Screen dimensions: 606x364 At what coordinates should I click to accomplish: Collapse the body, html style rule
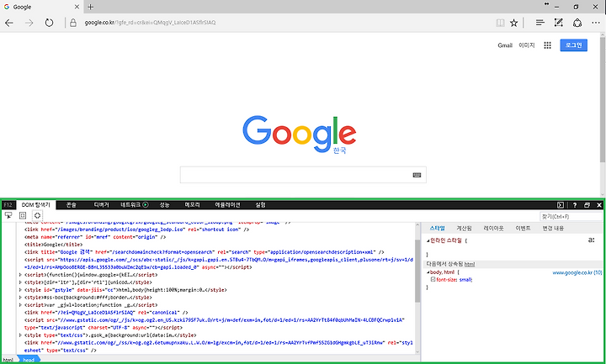coord(428,272)
